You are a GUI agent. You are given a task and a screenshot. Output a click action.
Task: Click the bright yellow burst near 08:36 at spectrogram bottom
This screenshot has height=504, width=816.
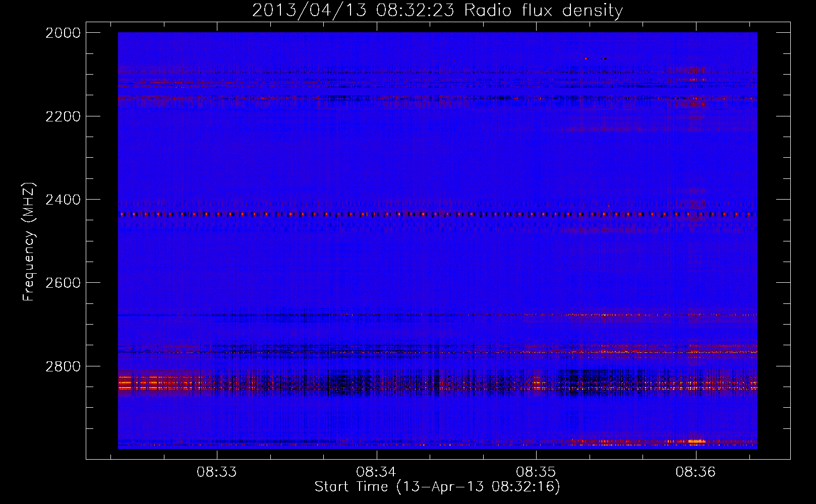point(696,441)
